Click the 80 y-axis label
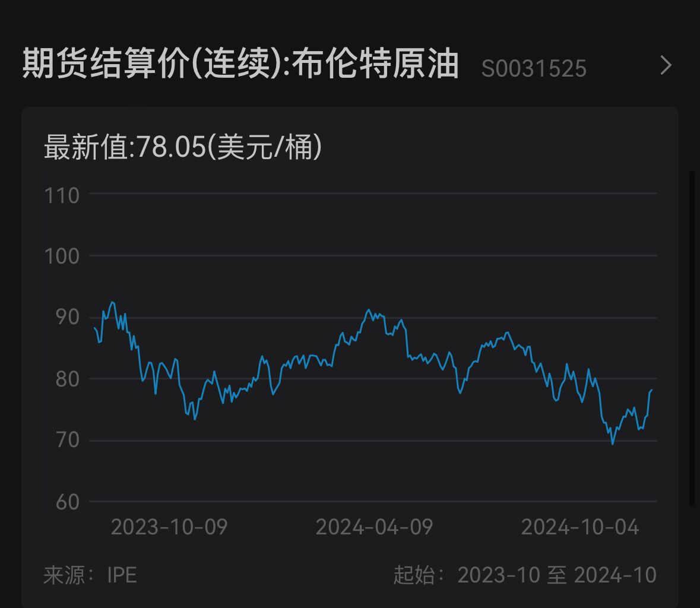 pos(66,379)
